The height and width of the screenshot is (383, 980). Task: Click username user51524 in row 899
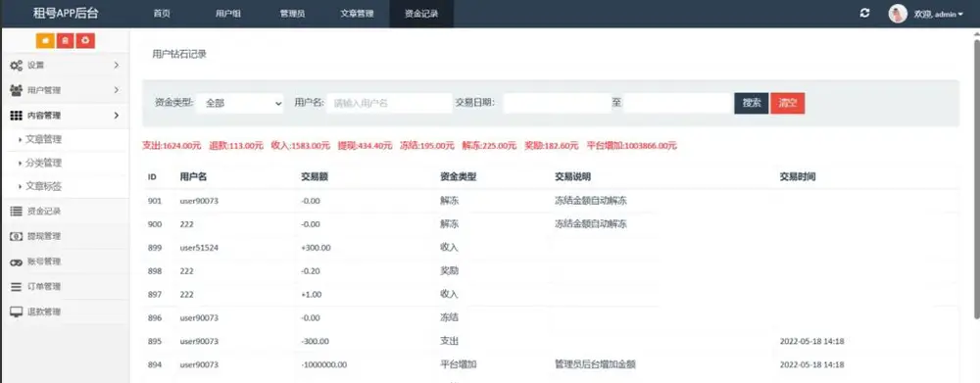coord(199,248)
